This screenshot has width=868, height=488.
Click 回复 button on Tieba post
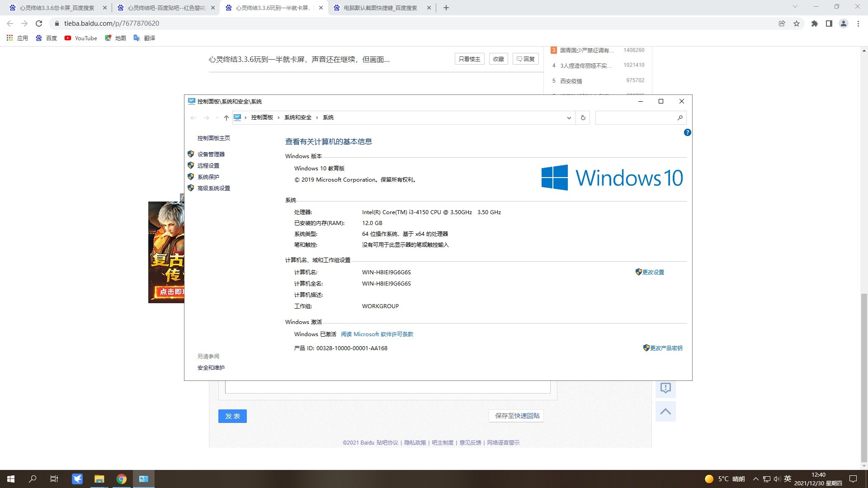coord(525,59)
